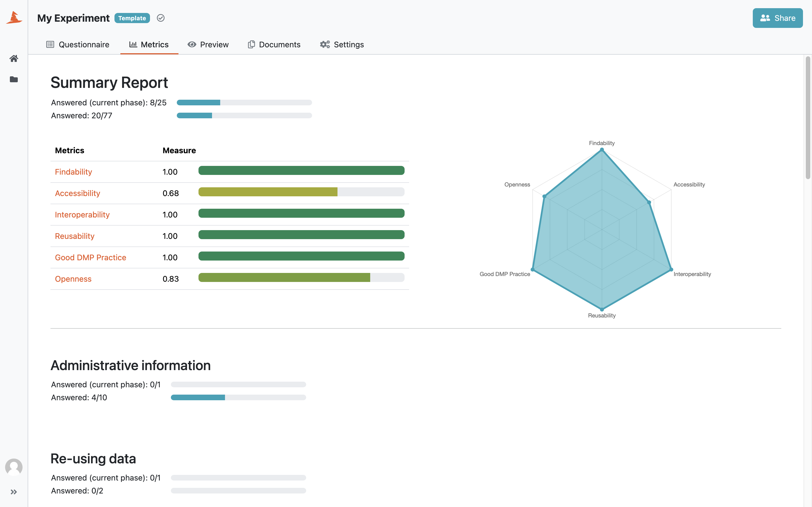The width and height of the screenshot is (812, 507).
Task: Open the Preview tab
Action: 208,45
